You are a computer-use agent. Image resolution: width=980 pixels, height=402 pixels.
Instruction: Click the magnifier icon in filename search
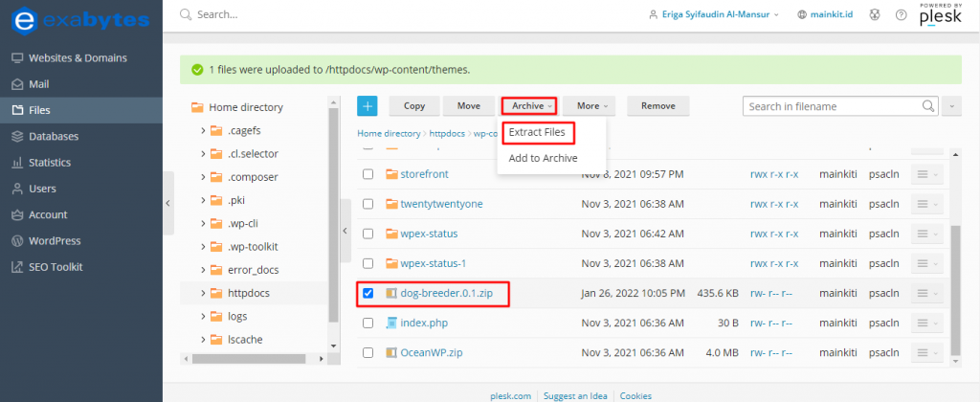point(926,106)
